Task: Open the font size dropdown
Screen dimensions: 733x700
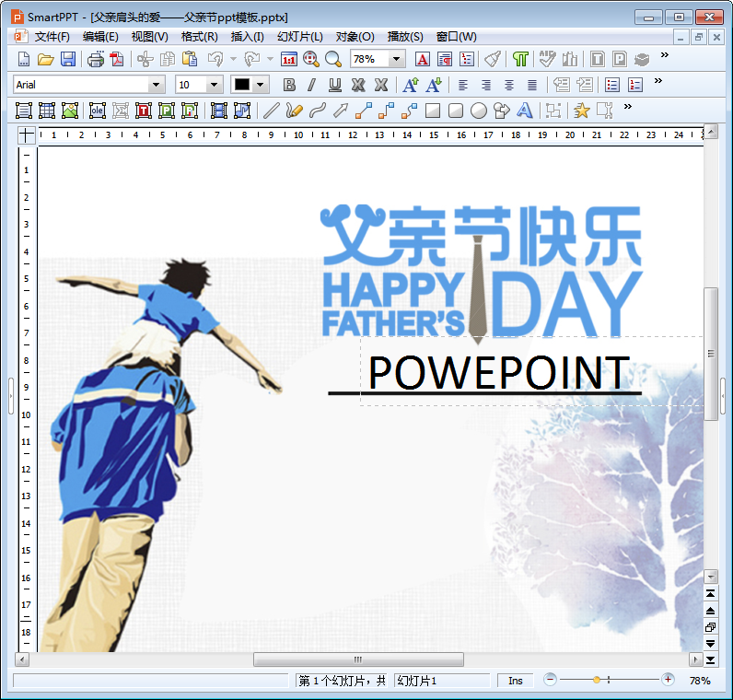Action: (214, 85)
